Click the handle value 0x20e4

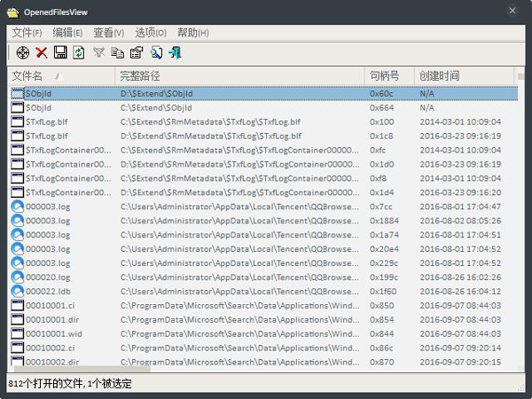tap(385, 248)
